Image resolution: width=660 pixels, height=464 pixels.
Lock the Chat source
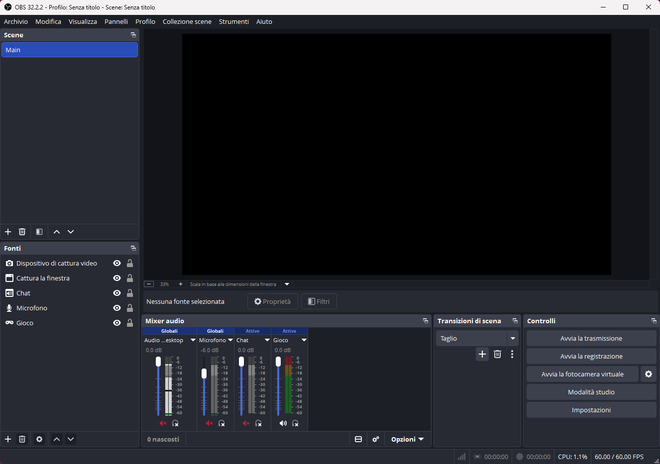[x=130, y=293]
